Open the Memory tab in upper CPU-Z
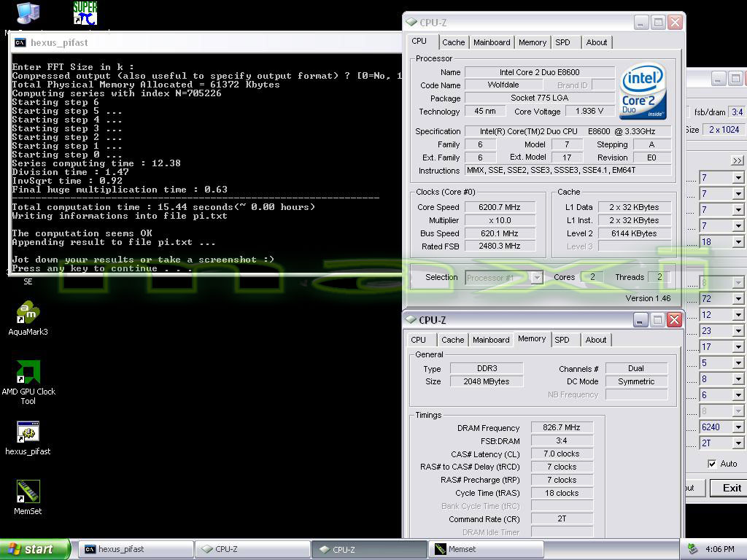Image resolution: width=747 pixels, height=560 pixels. [532, 42]
